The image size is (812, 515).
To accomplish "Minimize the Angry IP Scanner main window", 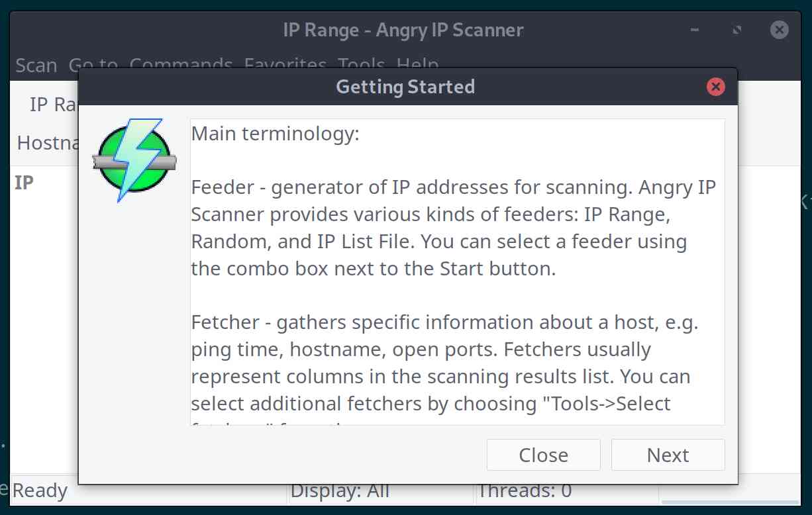I will (x=695, y=30).
